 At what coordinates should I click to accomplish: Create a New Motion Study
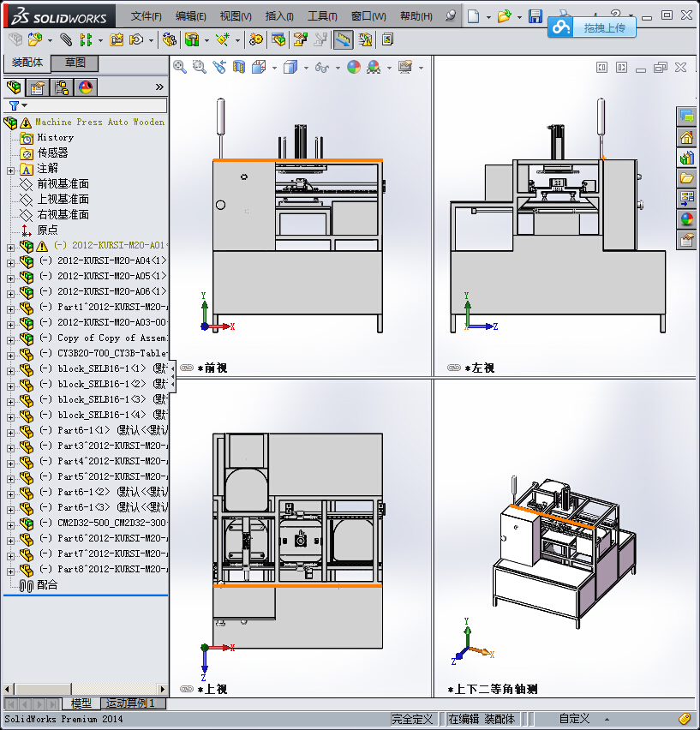point(256,40)
